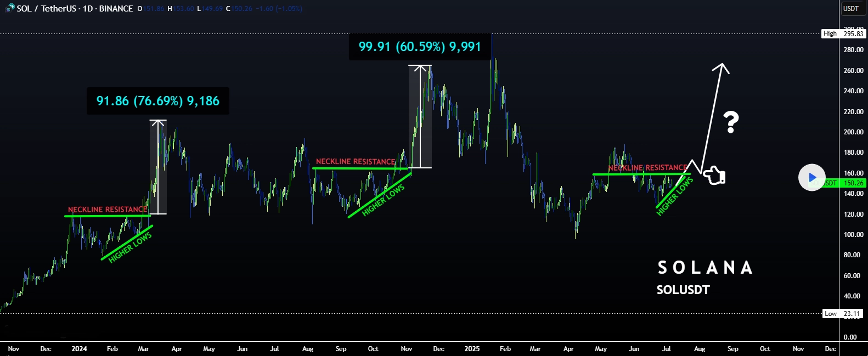Click the SOL / TetherUS · 1D · BINANCE title
868x356 pixels.
coord(75,8)
